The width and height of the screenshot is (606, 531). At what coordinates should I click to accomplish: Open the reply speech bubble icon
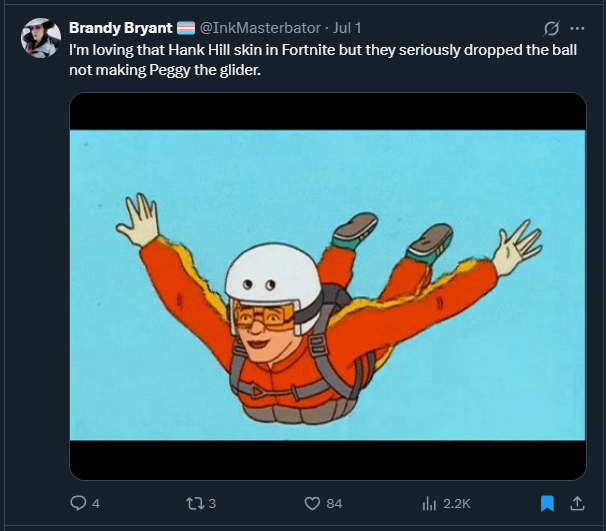point(78,503)
